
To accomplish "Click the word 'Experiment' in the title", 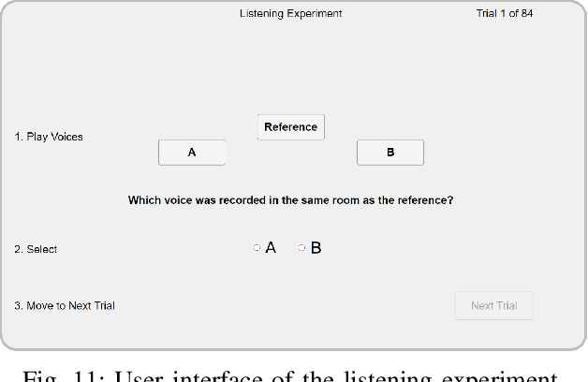I will pos(316,14).
